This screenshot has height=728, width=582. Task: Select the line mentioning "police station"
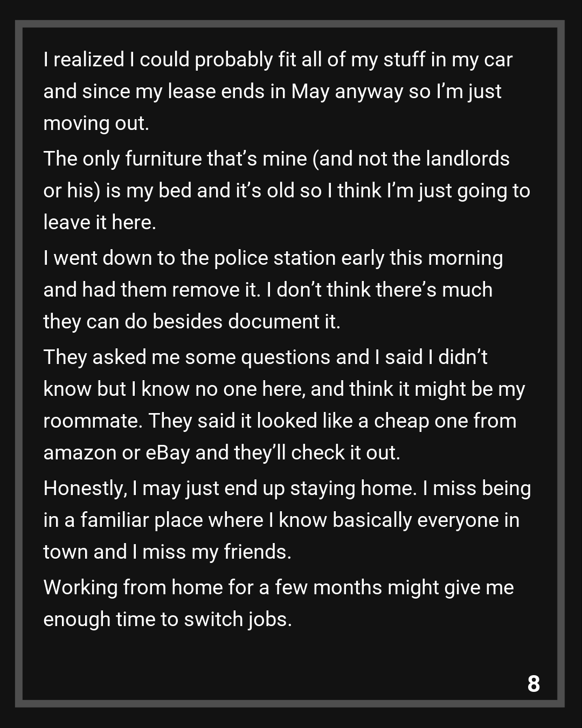coord(273,258)
